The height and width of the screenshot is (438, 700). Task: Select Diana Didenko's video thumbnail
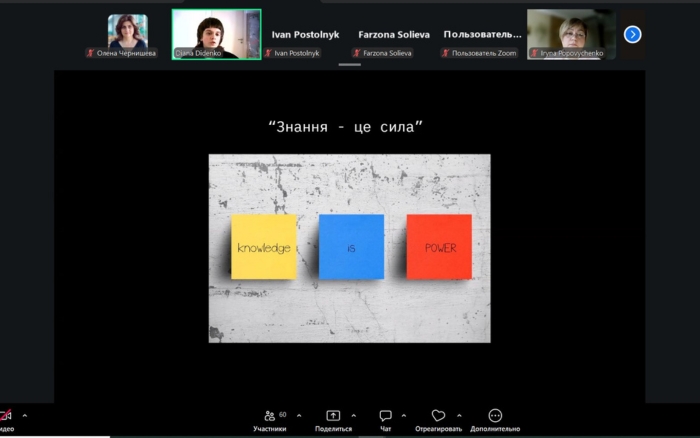[217, 34]
